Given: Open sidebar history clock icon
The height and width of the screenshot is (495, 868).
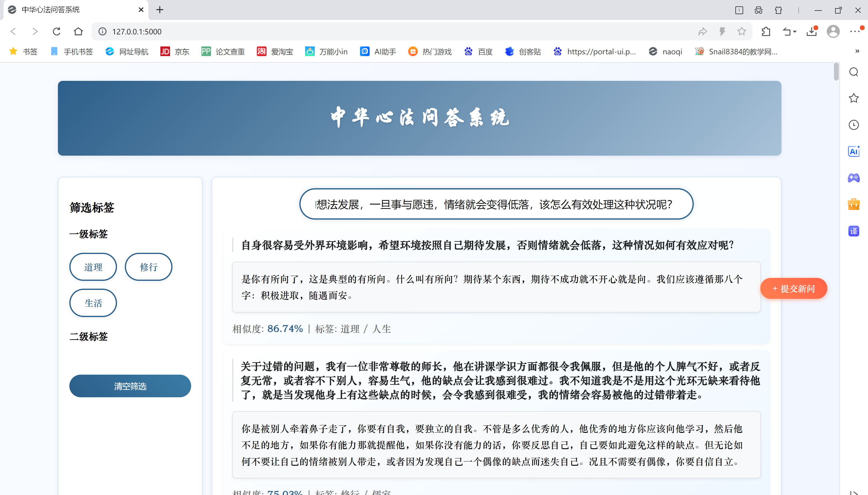Looking at the screenshot, I should [854, 125].
